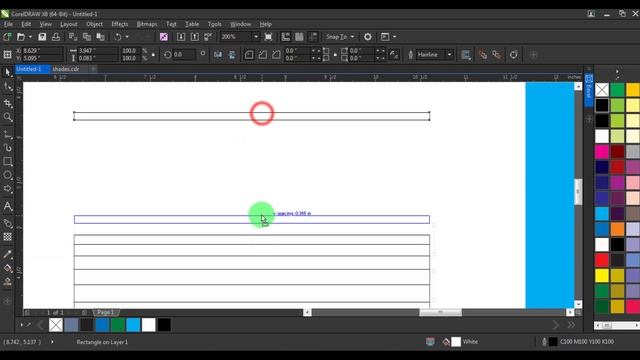Click the Cut icon
Screen dimensions: 640x360
click(x=73, y=37)
